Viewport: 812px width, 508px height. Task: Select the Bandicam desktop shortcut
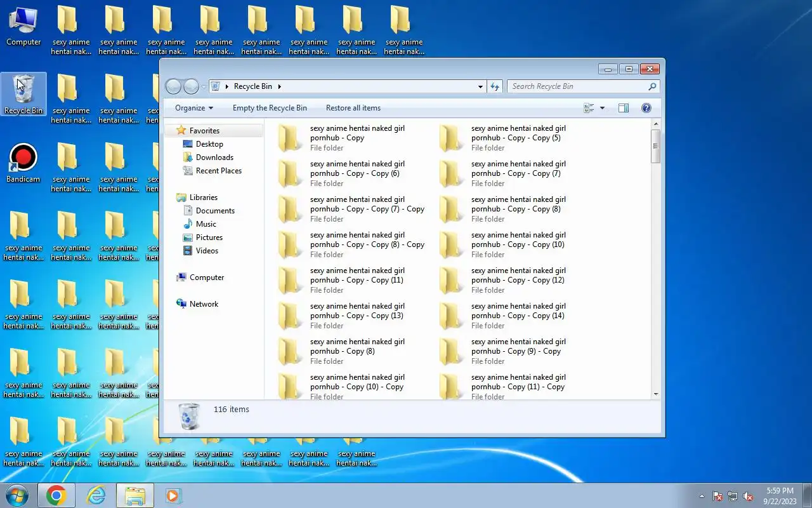coord(23,164)
